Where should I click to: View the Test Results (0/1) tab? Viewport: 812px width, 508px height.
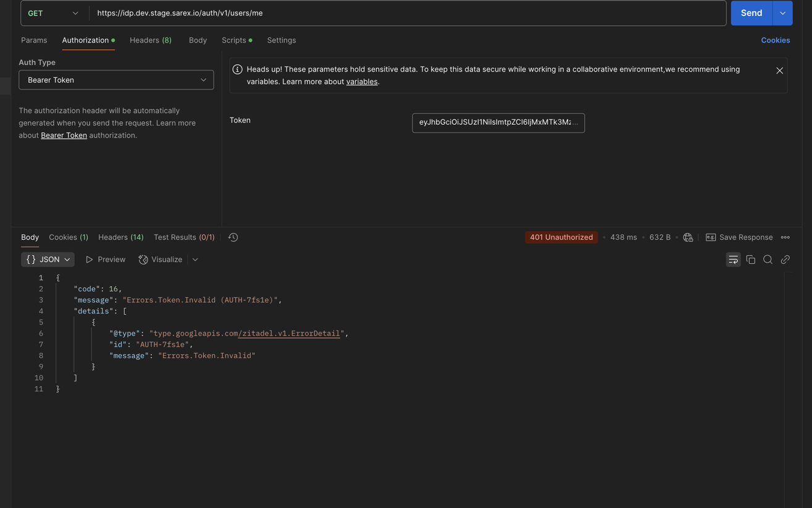coord(184,237)
